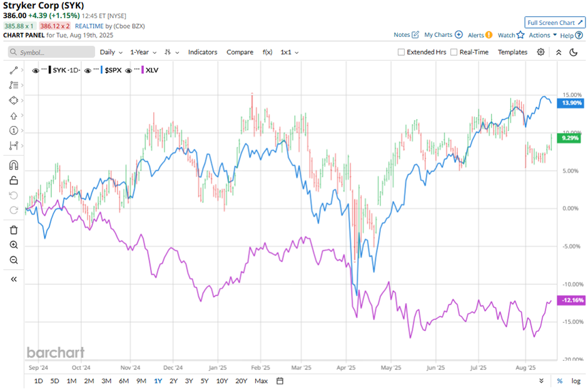Click the blue $SPX color swatch
Screen dimensions: 588x390
point(101,70)
